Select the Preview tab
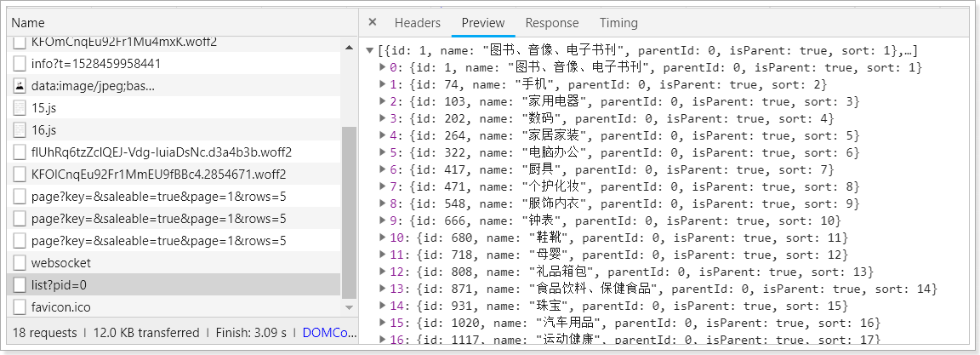980x355 pixels. [x=483, y=23]
